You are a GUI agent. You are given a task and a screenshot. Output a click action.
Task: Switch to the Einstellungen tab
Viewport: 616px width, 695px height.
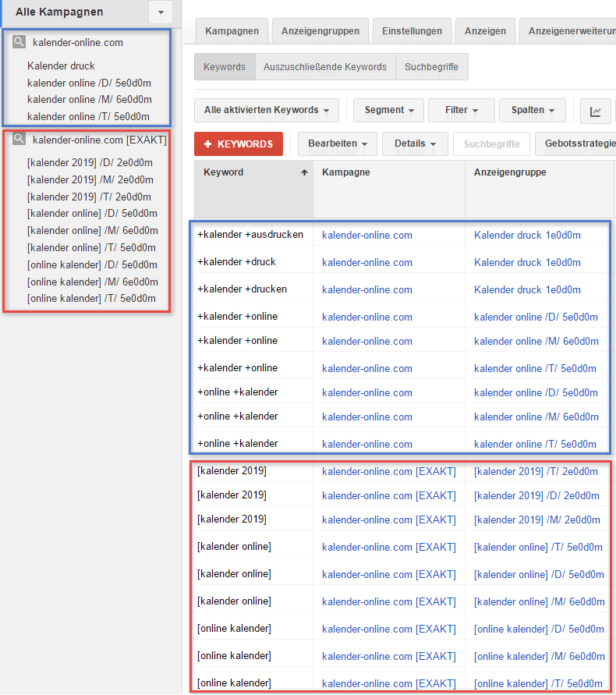coord(412,31)
